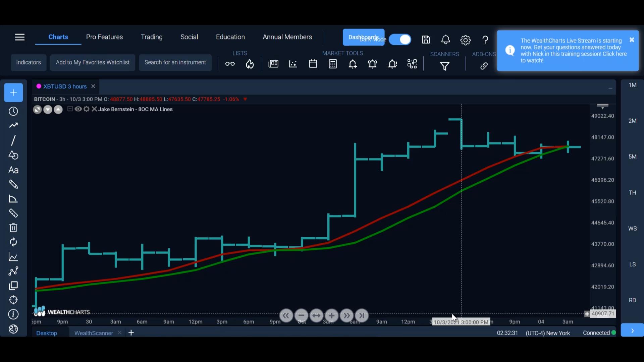
Task: Open the indicator settings gear icon
Action: pos(87,109)
